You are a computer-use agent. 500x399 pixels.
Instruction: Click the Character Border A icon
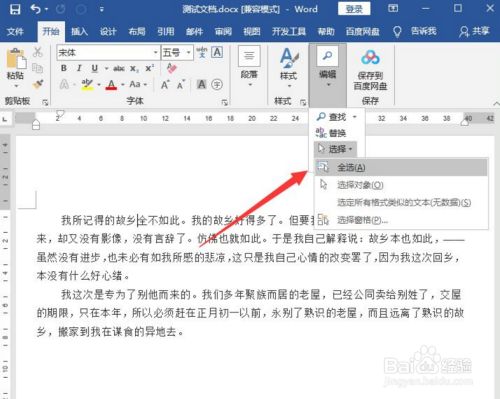click(x=217, y=52)
